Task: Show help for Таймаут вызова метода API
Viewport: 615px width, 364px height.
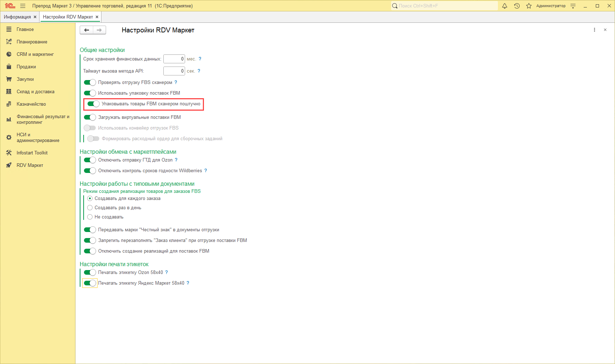Action: (x=199, y=71)
